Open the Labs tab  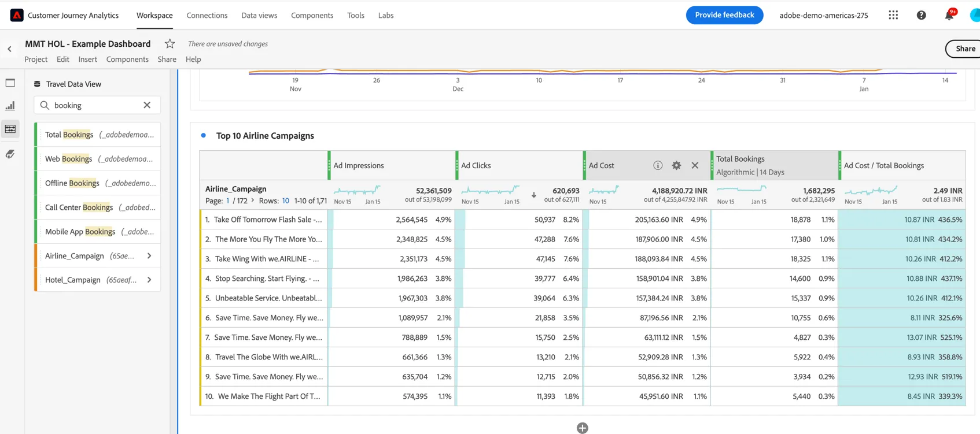coord(386,15)
